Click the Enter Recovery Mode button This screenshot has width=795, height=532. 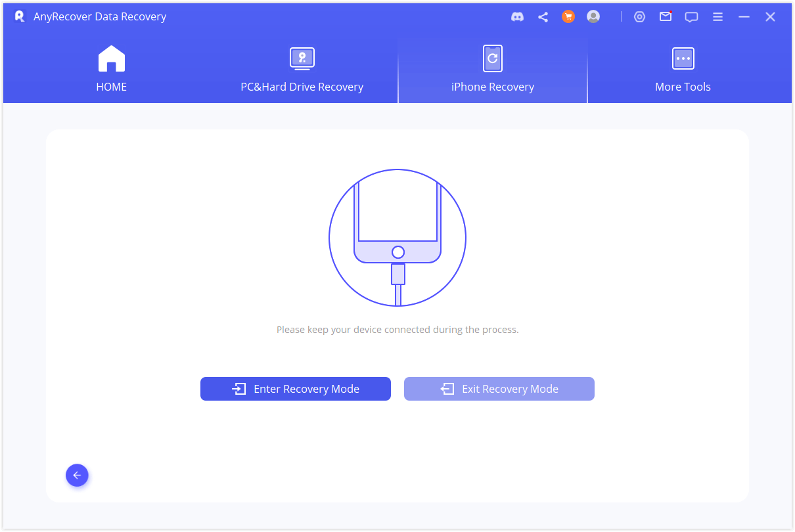tap(296, 389)
